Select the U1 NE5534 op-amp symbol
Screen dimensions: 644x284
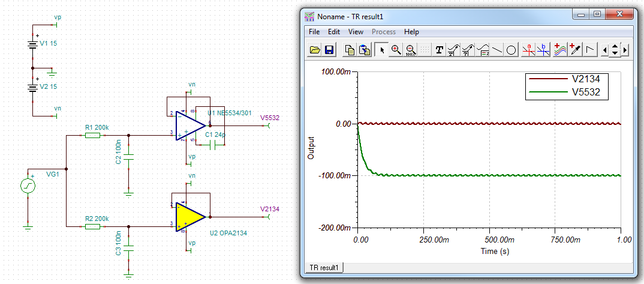pyautogui.click(x=189, y=125)
